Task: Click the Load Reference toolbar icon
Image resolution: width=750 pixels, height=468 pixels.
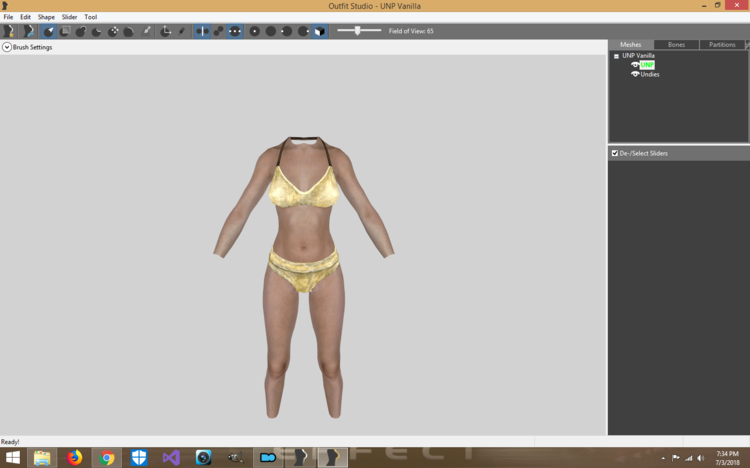Action: [28, 31]
